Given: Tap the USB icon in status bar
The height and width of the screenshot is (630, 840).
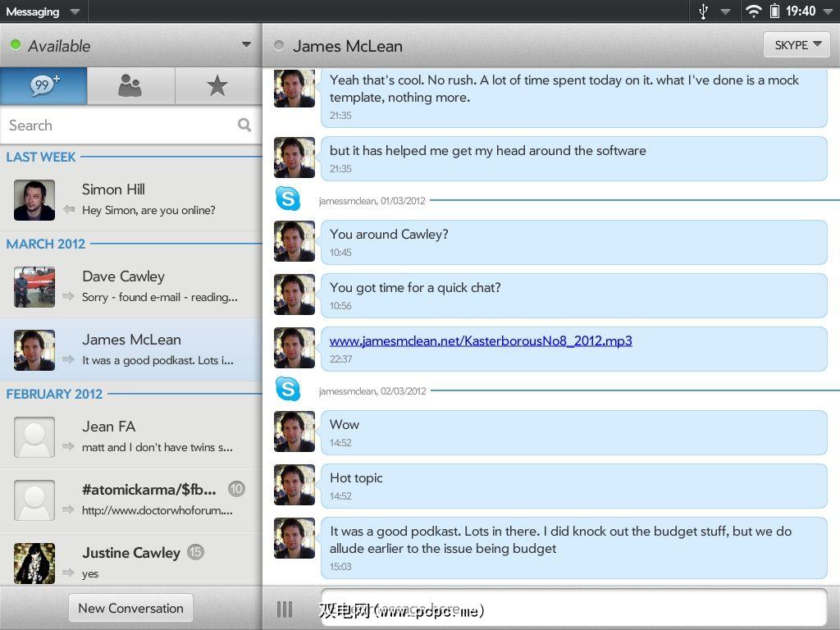Looking at the screenshot, I should pos(703,11).
